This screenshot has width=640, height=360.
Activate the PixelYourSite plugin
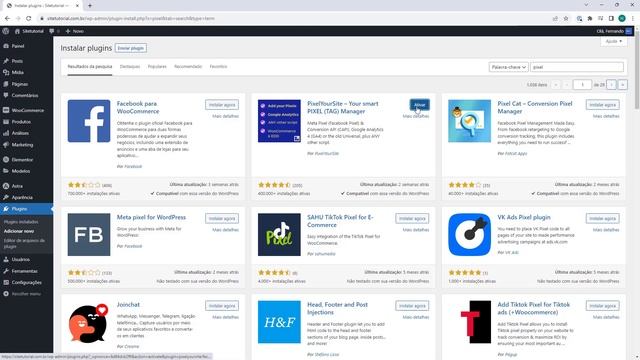tap(420, 105)
